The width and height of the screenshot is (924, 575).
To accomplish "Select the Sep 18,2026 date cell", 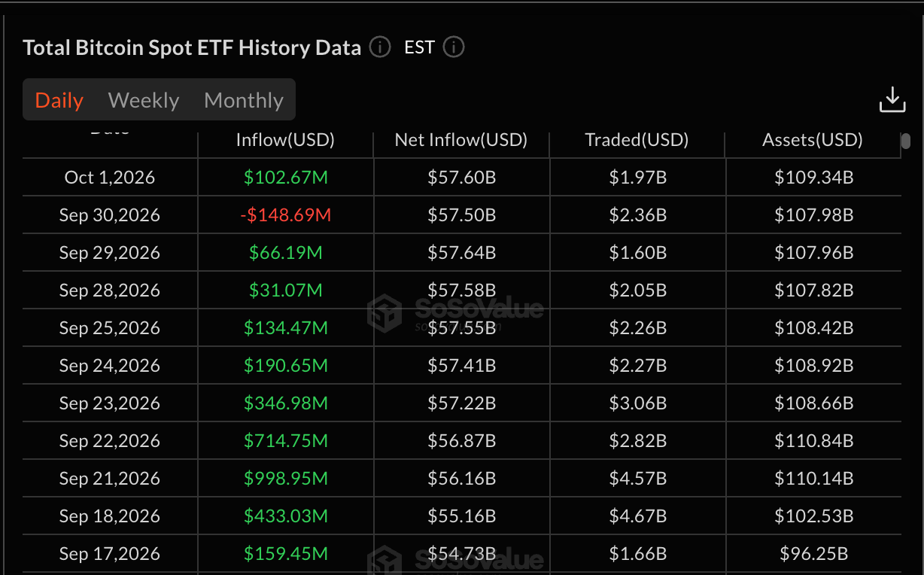I will [110, 516].
